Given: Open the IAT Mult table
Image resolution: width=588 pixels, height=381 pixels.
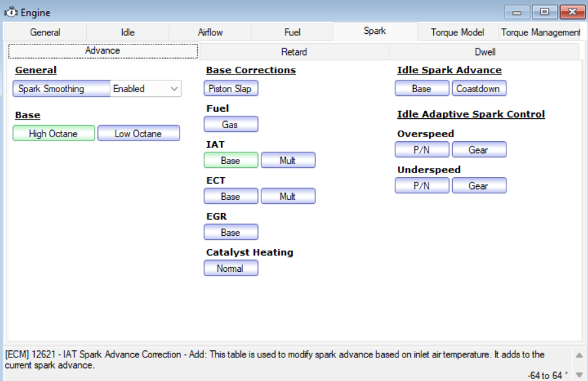Looking at the screenshot, I should point(288,161).
